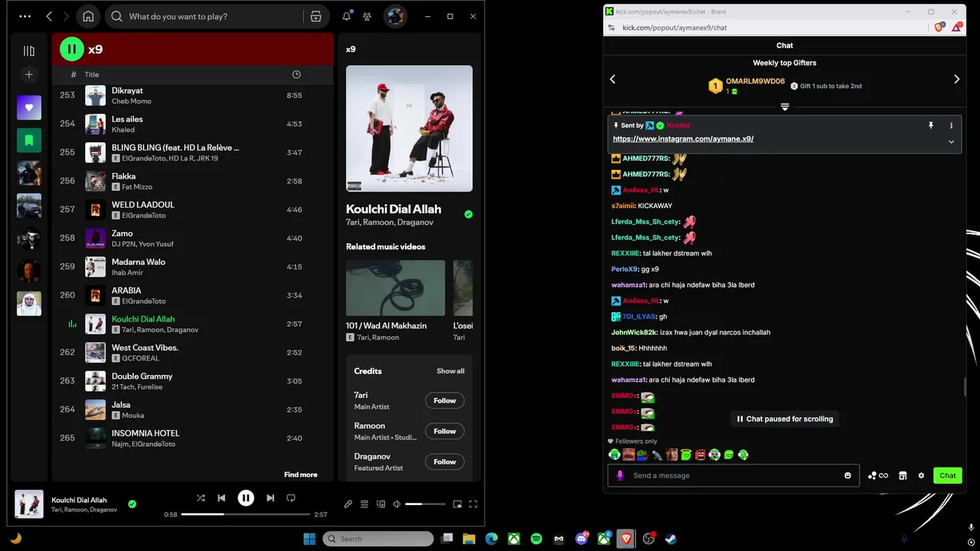Follow artist 7ari

pos(445,400)
